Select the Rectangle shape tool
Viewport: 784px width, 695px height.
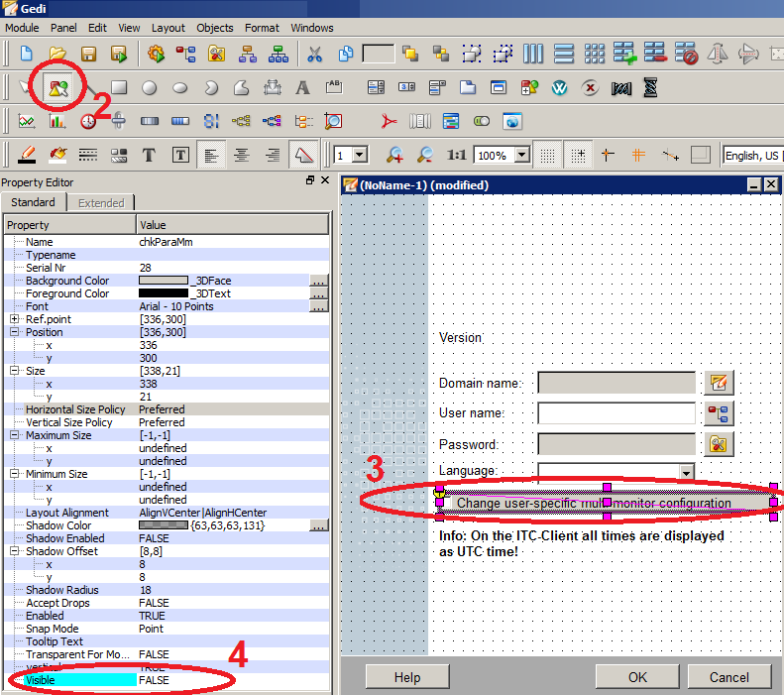(119, 88)
